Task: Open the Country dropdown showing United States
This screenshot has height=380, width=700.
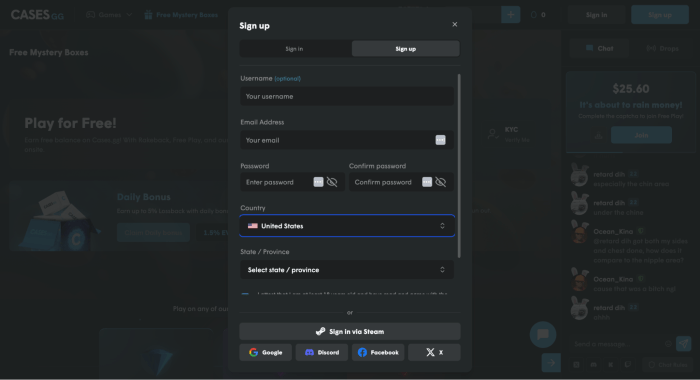Action: point(347,226)
